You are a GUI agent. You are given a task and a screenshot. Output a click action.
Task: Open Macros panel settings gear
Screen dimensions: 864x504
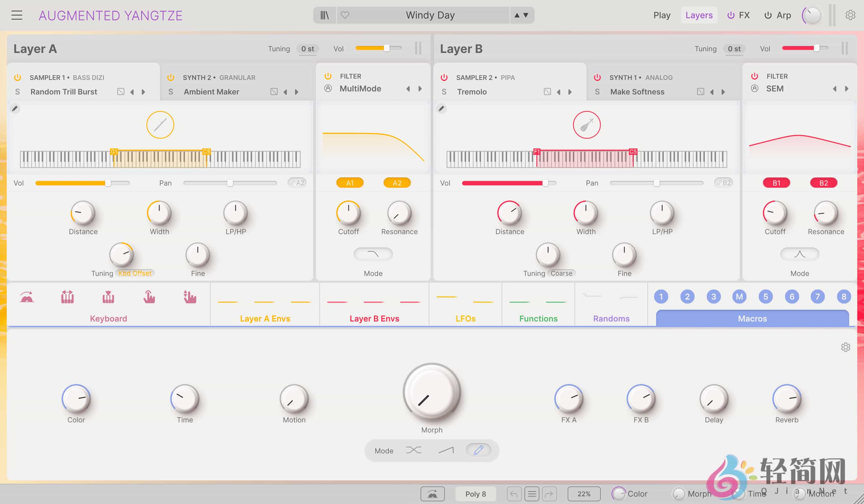845,347
